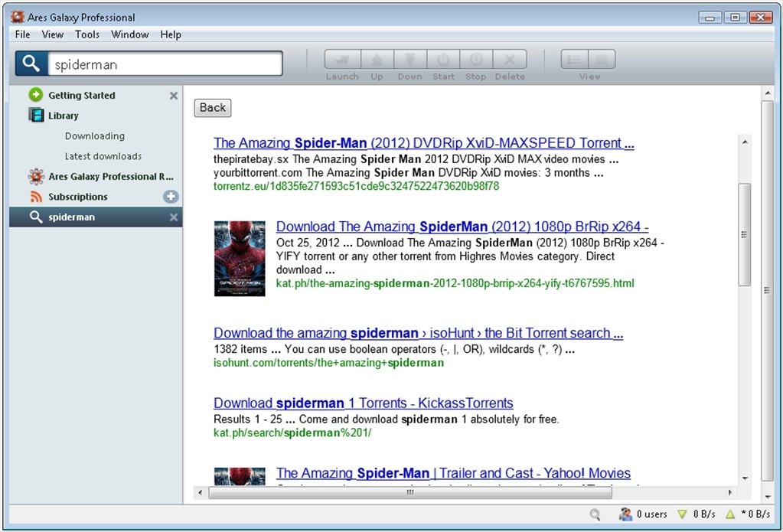
Task: Click the Ares Galaxy title bar logo
Action: tap(18, 17)
